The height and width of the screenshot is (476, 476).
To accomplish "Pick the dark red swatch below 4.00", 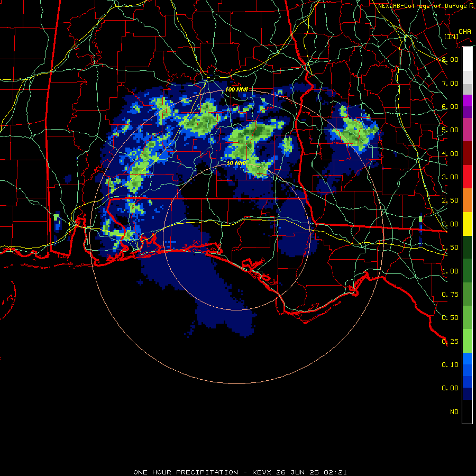I will 467,153.
